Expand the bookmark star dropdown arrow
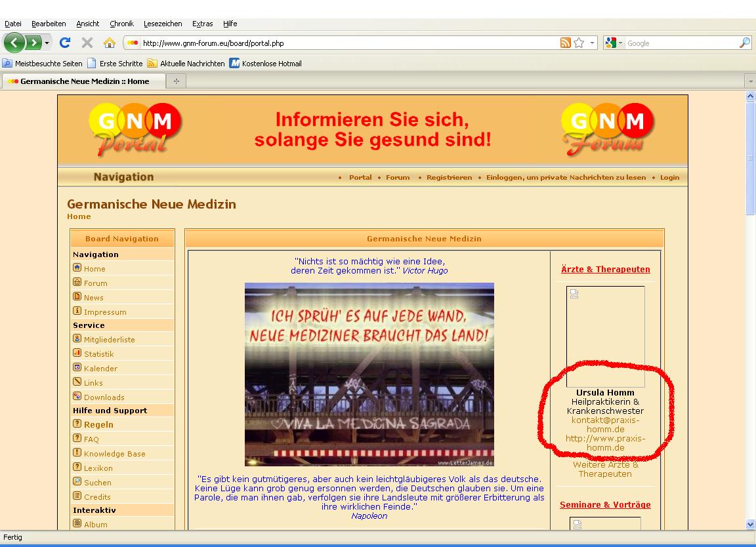The image size is (756, 547). (592, 43)
